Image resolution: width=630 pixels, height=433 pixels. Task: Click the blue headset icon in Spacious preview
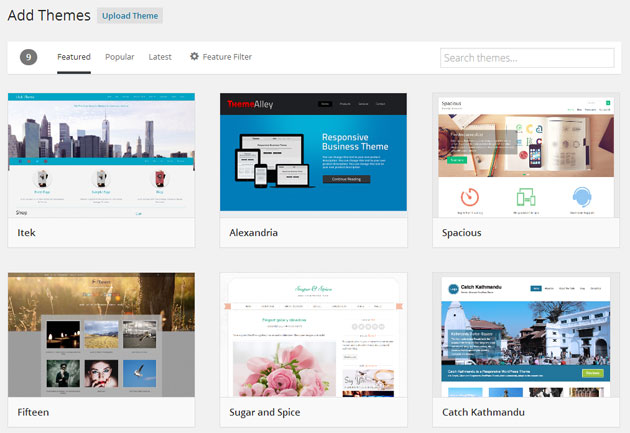coord(581,197)
